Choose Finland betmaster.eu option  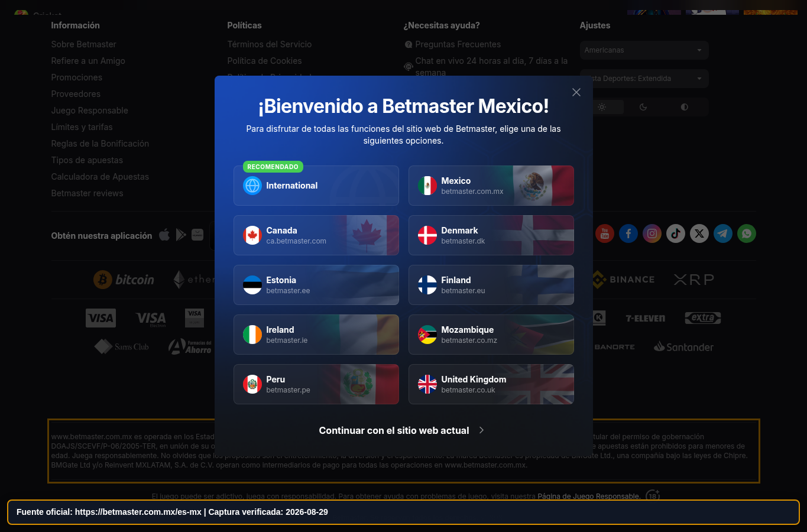(x=491, y=285)
